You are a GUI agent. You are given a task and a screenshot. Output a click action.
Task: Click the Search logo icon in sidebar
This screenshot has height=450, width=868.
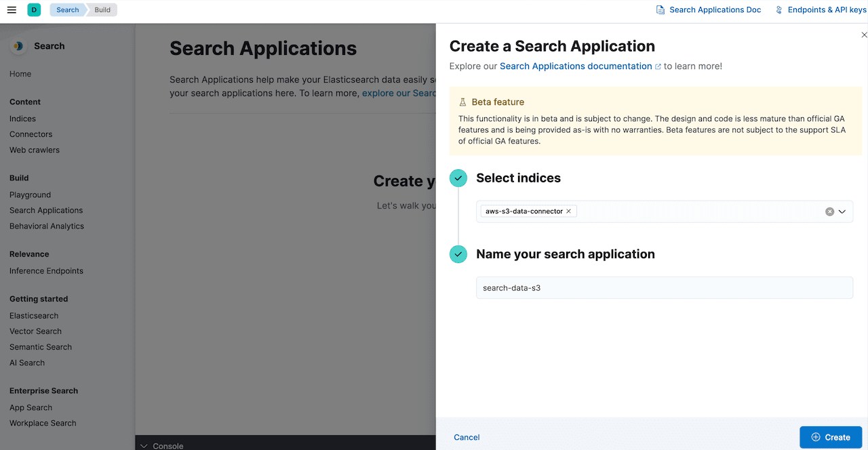coord(17,45)
